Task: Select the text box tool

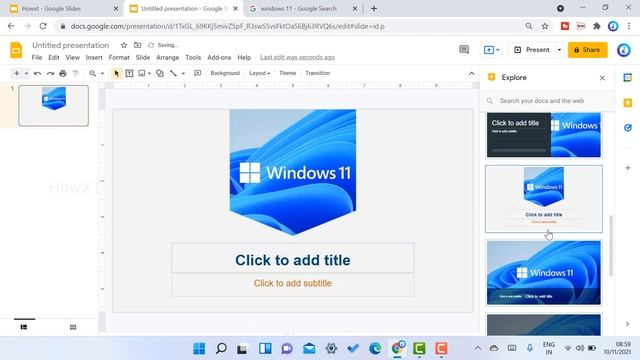Action: pyautogui.click(x=129, y=73)
